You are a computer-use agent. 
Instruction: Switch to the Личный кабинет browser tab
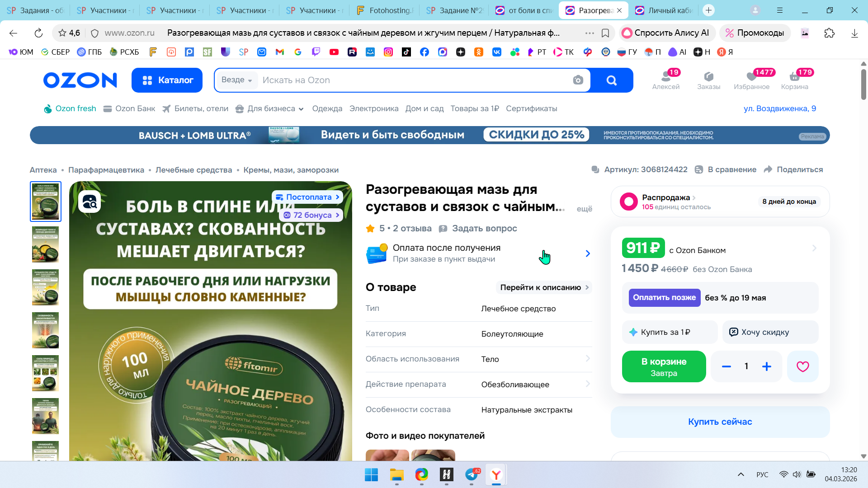click(664, 10)
